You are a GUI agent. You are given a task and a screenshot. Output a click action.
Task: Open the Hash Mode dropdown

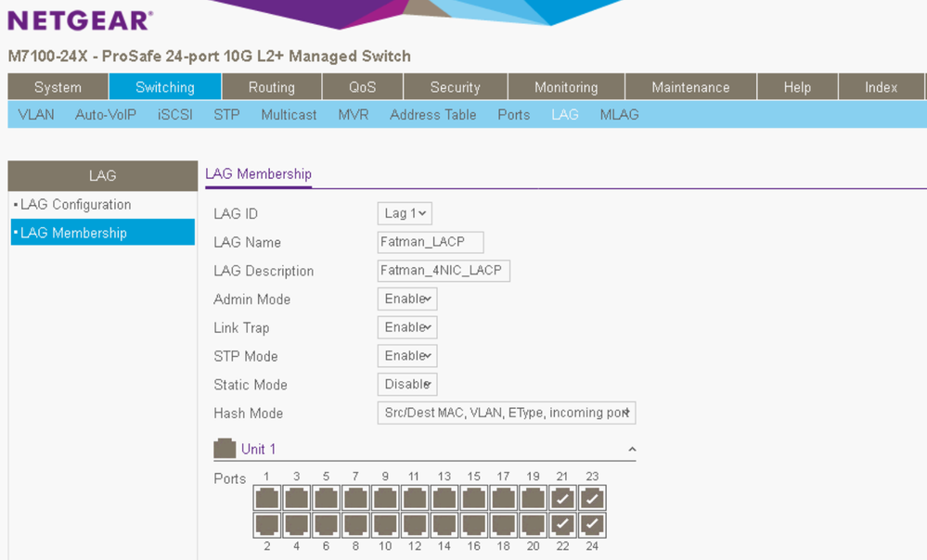507,413
